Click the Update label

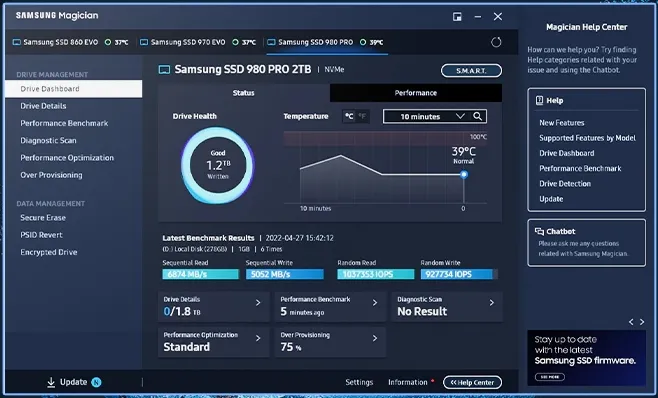coord(73,382)
